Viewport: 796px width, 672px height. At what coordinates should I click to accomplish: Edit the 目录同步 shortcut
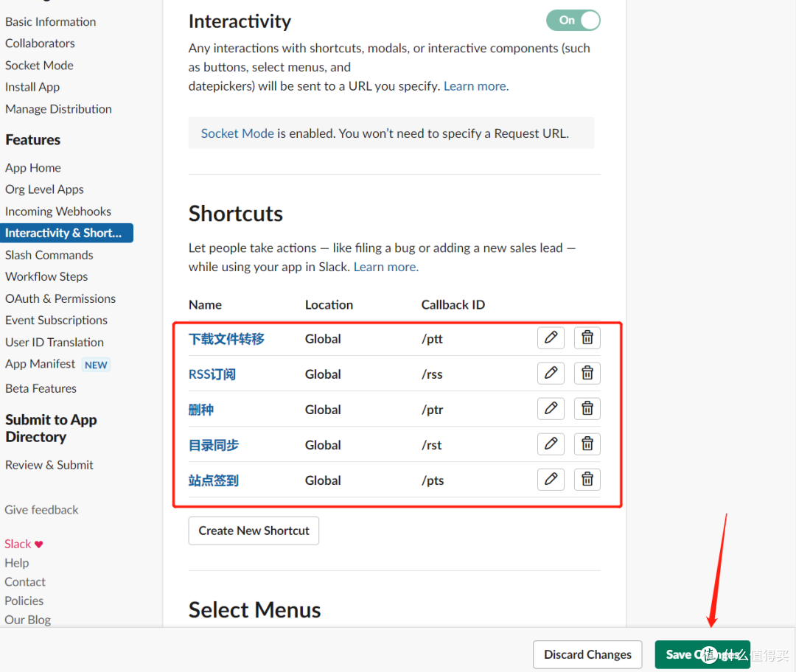[551, 444]
